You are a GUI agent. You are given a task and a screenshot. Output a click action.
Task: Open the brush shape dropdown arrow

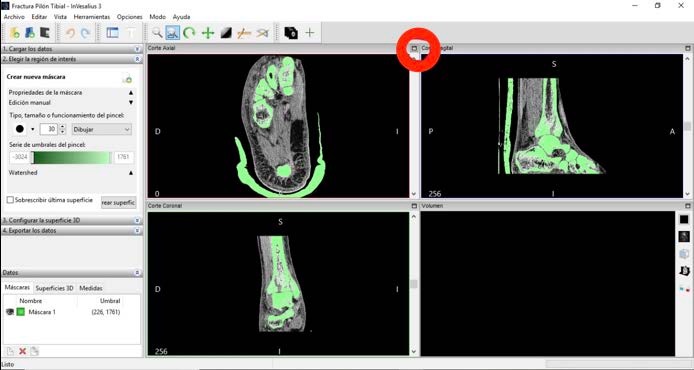pos(32,130)
